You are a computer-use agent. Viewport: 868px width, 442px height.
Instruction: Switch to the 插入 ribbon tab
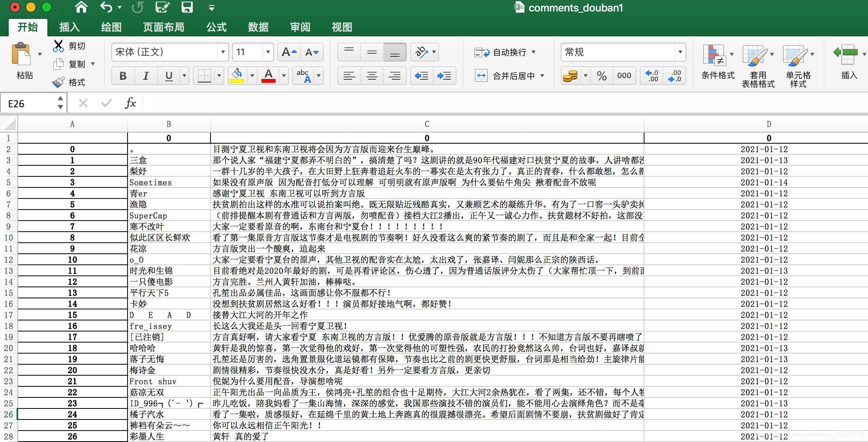(x=70, y=27)
